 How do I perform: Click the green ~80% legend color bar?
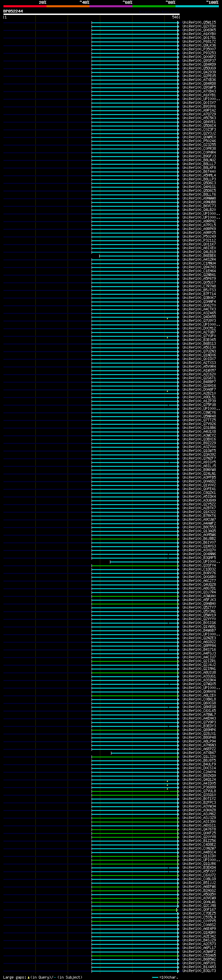tap(154, 6)
